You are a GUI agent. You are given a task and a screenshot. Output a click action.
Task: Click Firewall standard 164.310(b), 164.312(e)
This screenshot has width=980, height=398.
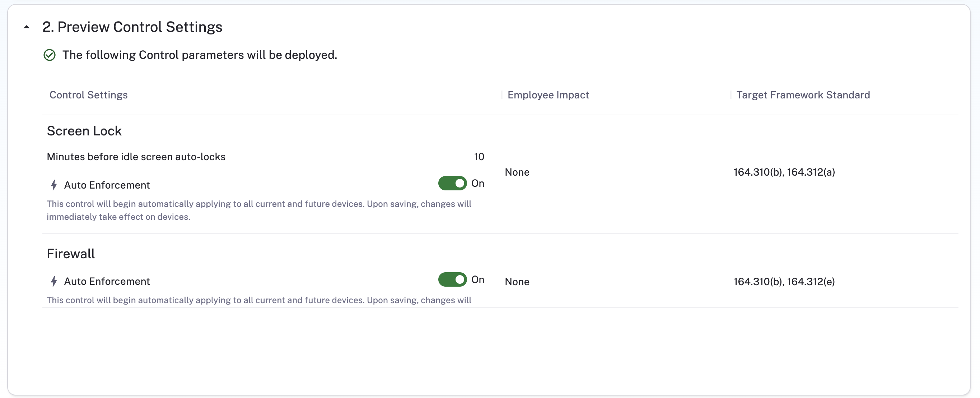pyautogui.click(x=784, y=282)
